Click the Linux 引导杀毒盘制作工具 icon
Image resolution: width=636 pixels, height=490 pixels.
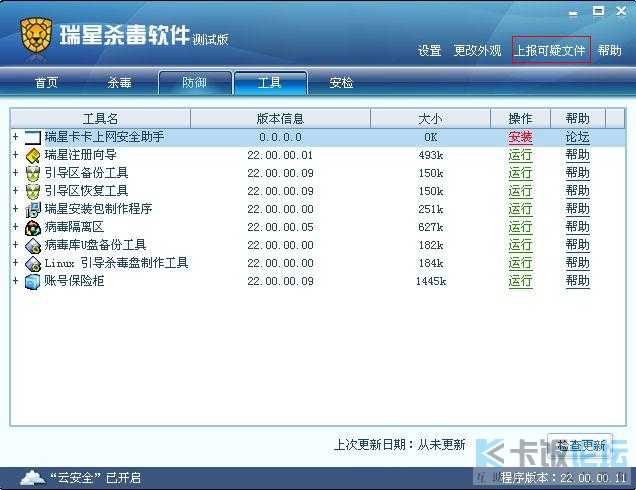[x=33, y=264]
